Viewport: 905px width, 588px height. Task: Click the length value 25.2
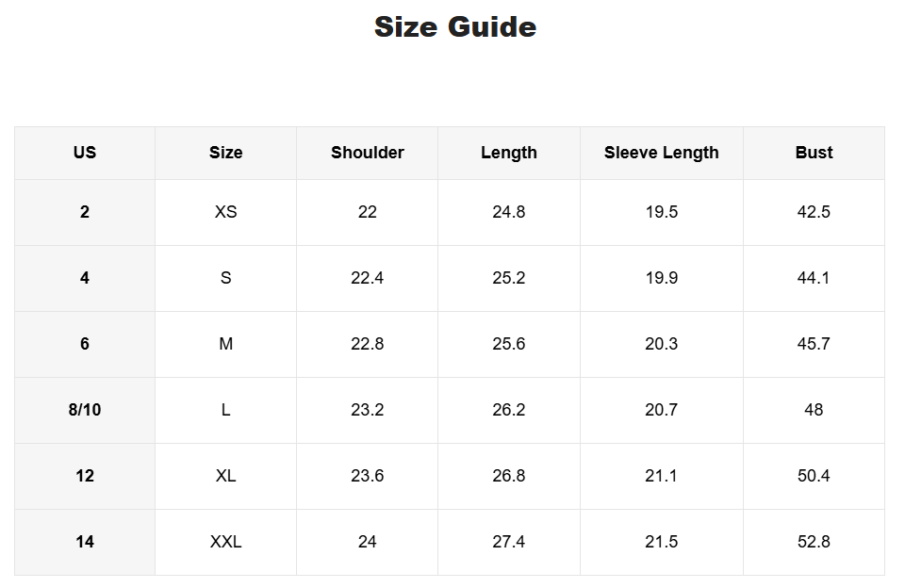point(508,278)
